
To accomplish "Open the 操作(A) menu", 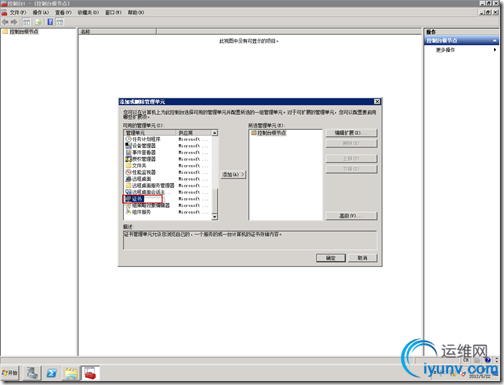I will (x=41, y=12).
